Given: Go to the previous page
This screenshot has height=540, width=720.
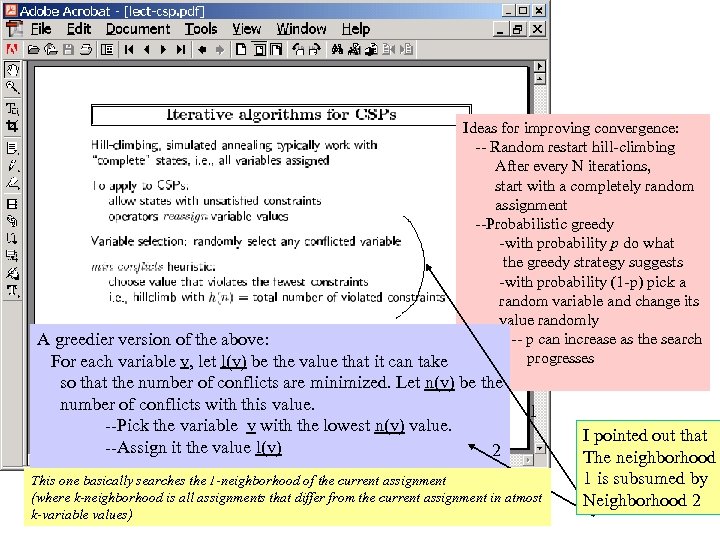Looking at the screenshot, I should coord(146,49).
